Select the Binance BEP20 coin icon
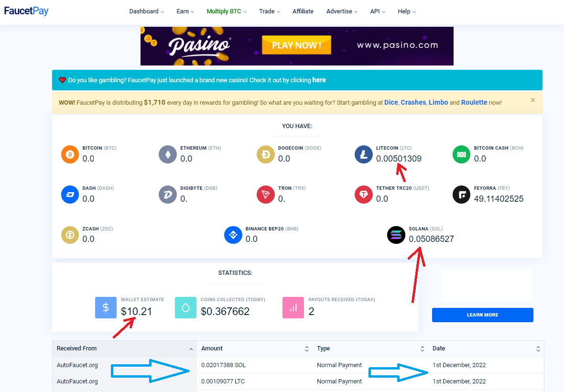 pyautogui.click(x=233, y=235)
